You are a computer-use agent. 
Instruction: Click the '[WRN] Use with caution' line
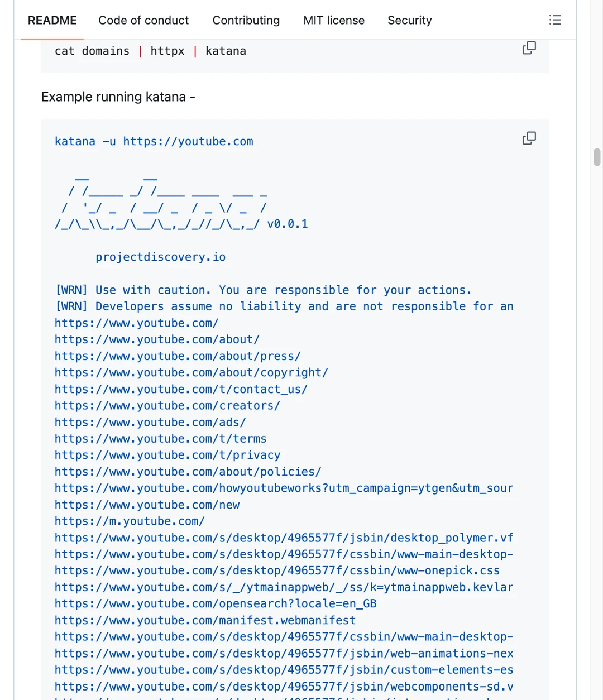point(264,290)
